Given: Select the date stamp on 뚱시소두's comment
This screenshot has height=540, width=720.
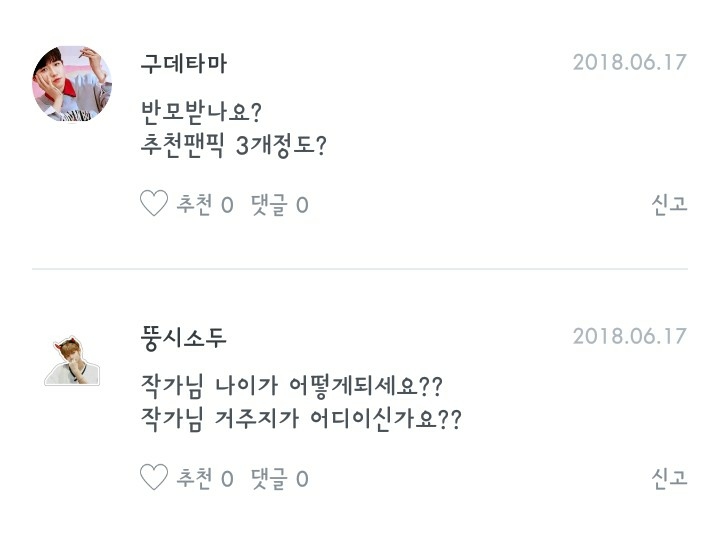Looking at the screenshot, I should (x=629, y=336).
